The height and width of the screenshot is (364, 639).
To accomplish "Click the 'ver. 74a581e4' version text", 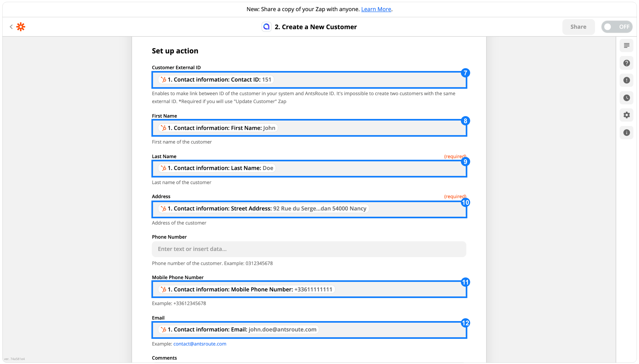I will point(14,359).
